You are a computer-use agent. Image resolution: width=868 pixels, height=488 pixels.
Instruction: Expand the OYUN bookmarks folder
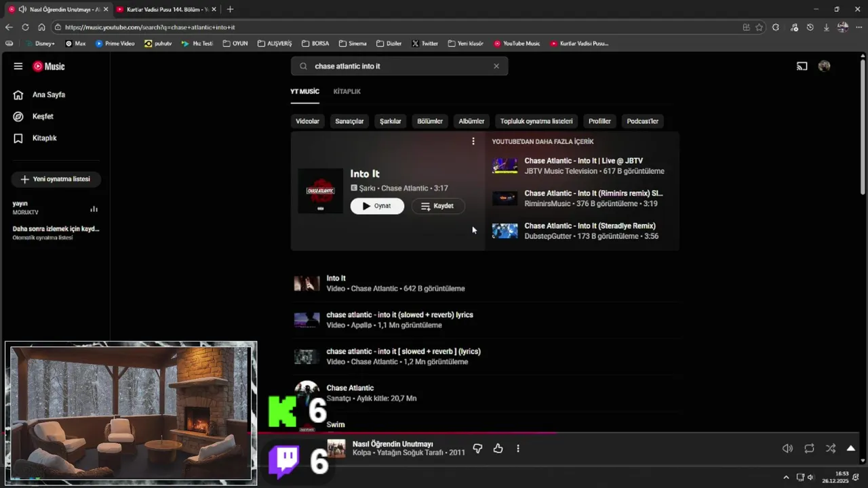click(235, 43)
